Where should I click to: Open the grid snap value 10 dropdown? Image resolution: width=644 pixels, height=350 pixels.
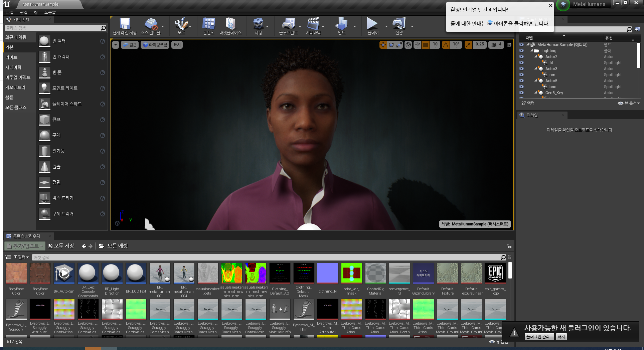click(x=435, y=45)
